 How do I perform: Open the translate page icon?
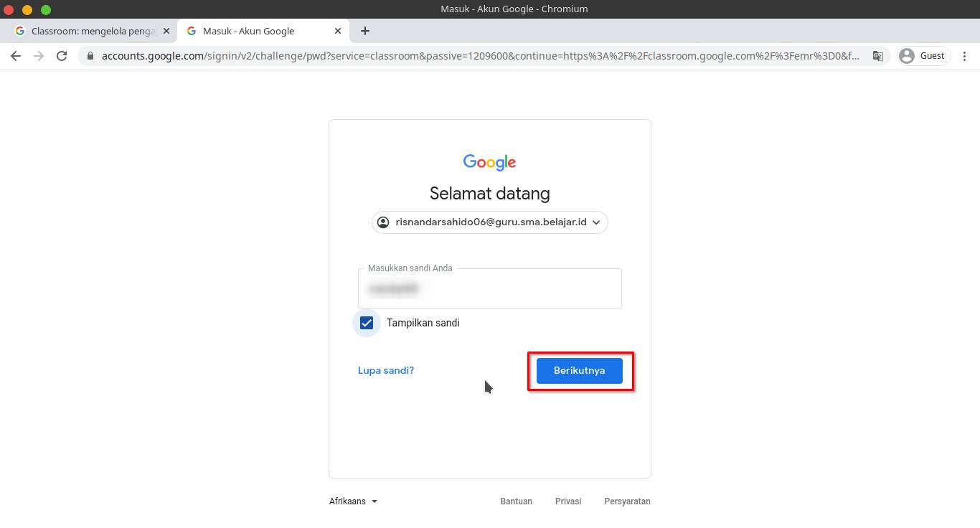[877, 56]
